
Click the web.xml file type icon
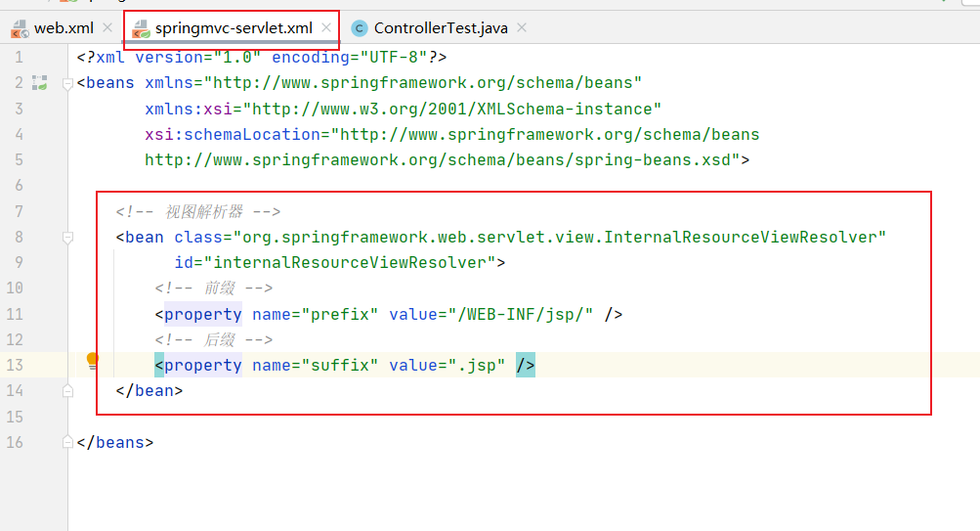(x=19, y=28)
